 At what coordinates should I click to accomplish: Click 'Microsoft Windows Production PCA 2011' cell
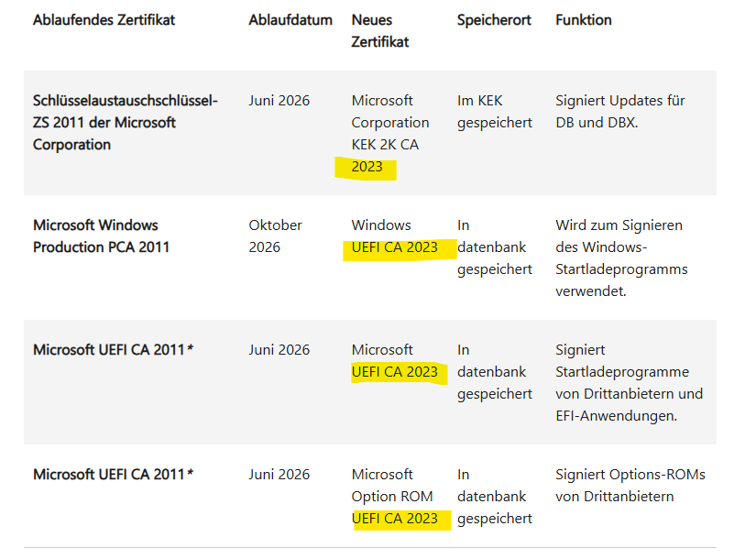(x=101, y=236)
